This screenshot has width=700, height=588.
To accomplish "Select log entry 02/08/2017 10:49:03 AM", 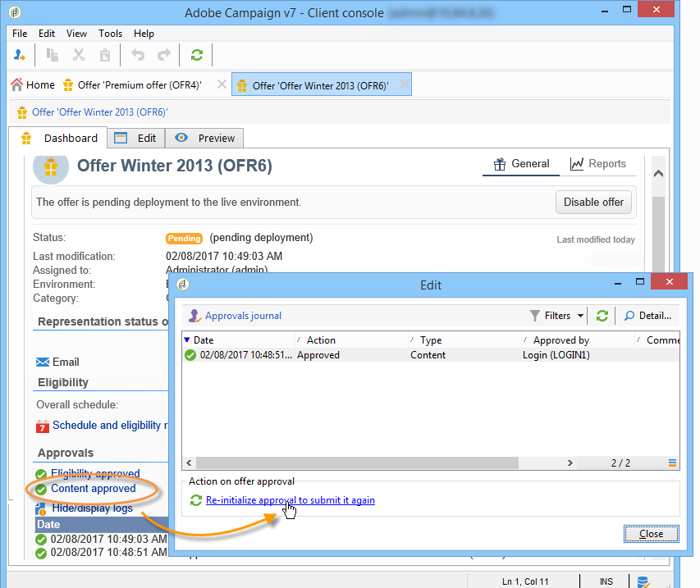I will (x=103, y=539).
